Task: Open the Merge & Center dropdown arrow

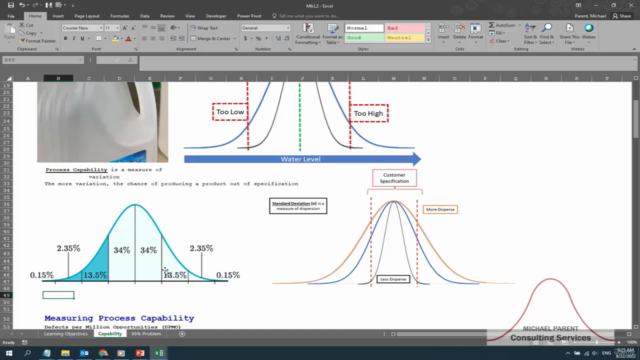Action: (235, 38)
